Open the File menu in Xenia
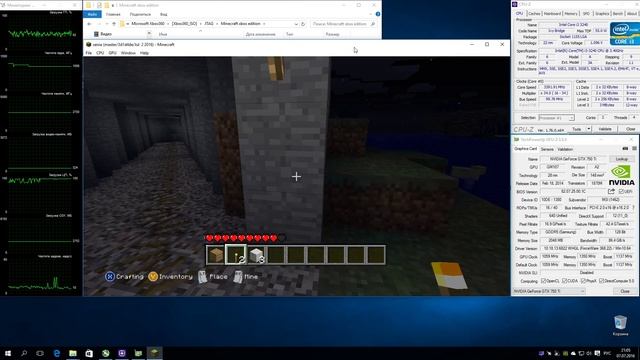The image size is (640, 360). [x=89, y=53]
